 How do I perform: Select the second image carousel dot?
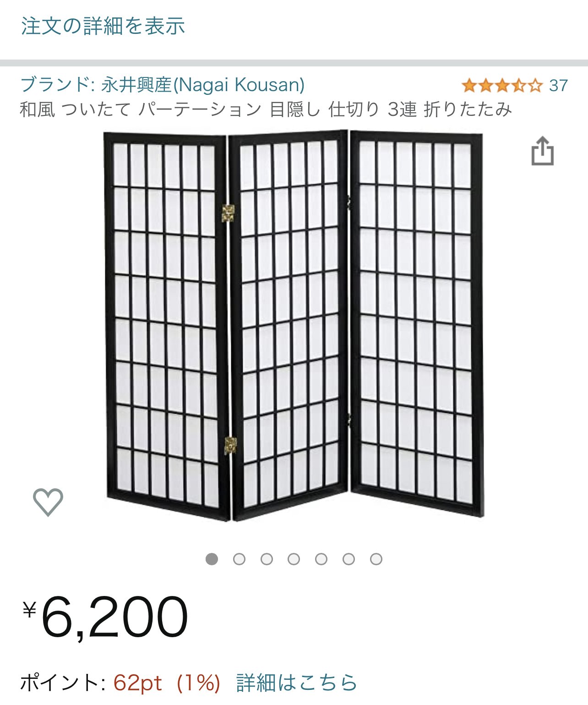239,559
